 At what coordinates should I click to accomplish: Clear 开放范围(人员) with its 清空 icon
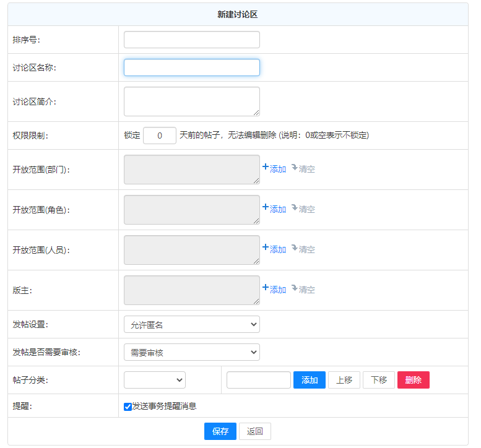295,248
